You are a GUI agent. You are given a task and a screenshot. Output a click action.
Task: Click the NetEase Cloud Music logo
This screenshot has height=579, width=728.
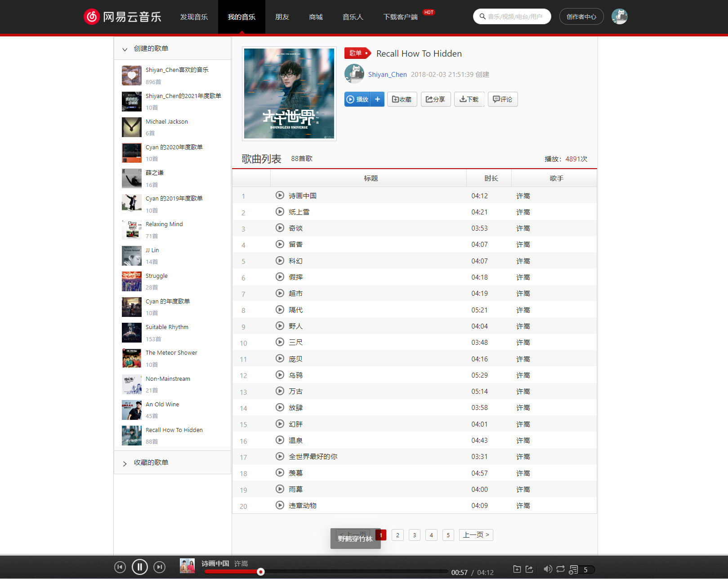pyautogui.click(x=122, y=17)
